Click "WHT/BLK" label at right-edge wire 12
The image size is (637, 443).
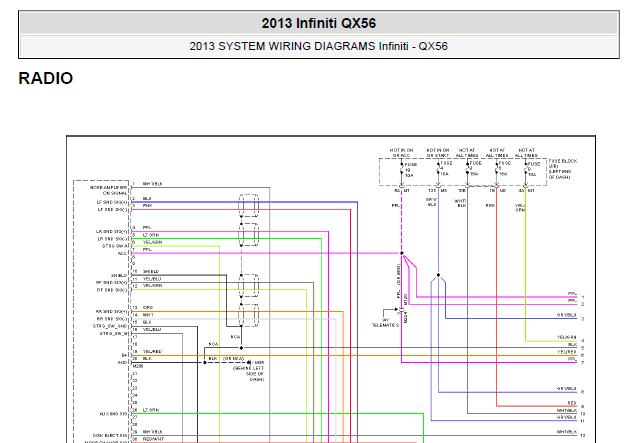567,432
